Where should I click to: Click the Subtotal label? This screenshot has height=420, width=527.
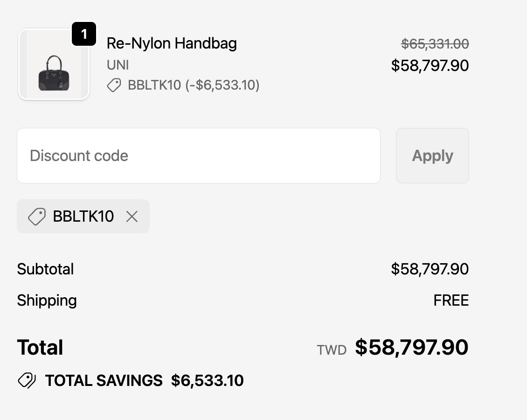(x=45, y=269)
